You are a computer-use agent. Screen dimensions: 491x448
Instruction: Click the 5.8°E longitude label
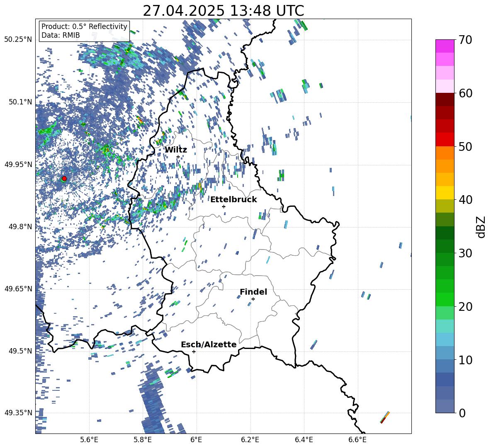coord(143,440)
